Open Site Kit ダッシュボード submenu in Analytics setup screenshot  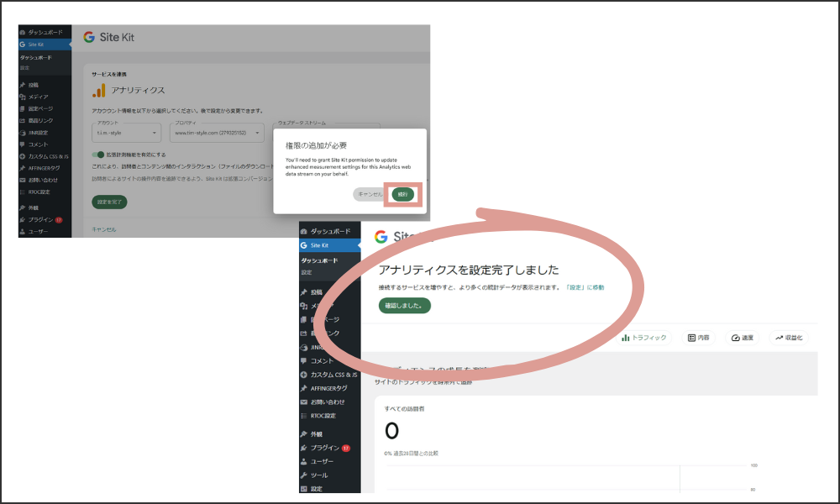36,58
